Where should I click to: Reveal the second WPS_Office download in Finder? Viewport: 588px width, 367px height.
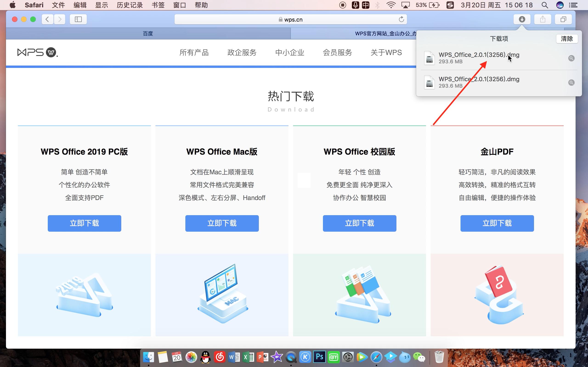pos(571,82)
